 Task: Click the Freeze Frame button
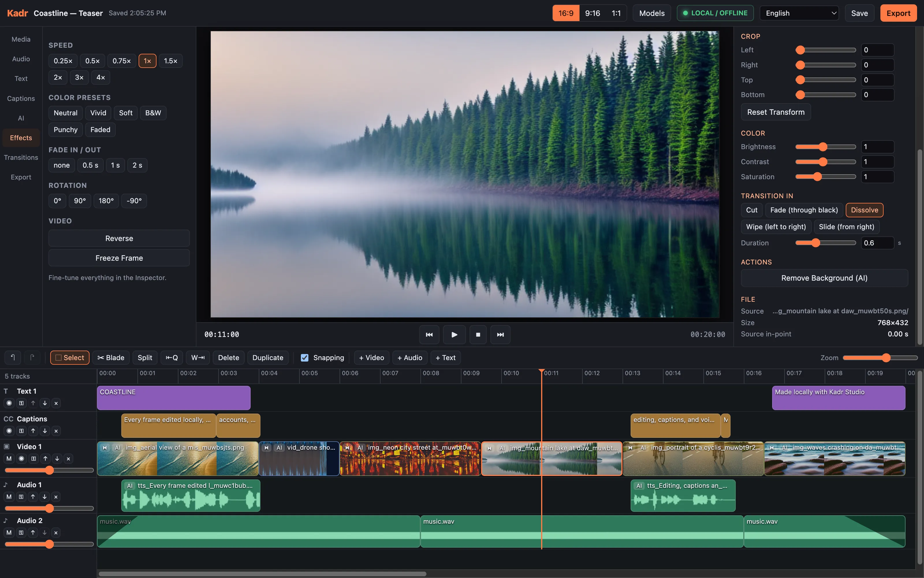tap(119, 258)
